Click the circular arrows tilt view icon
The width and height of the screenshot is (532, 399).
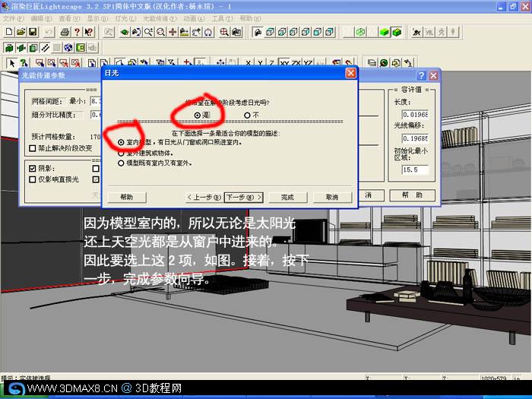208,32
